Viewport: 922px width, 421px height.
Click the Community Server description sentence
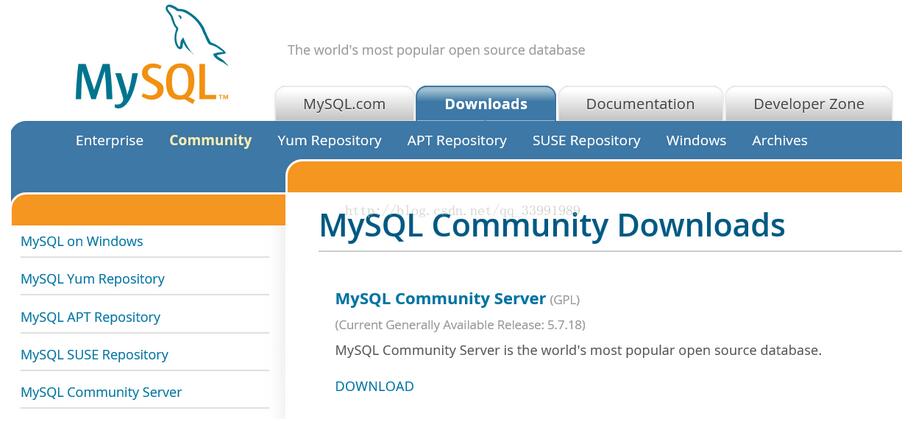[x=578, y=350]
